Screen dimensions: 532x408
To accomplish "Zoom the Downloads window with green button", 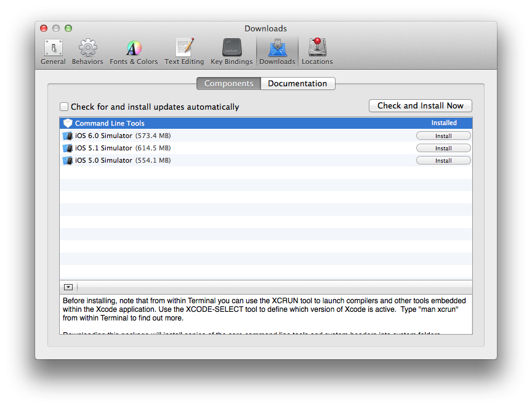I will (68, 28).
